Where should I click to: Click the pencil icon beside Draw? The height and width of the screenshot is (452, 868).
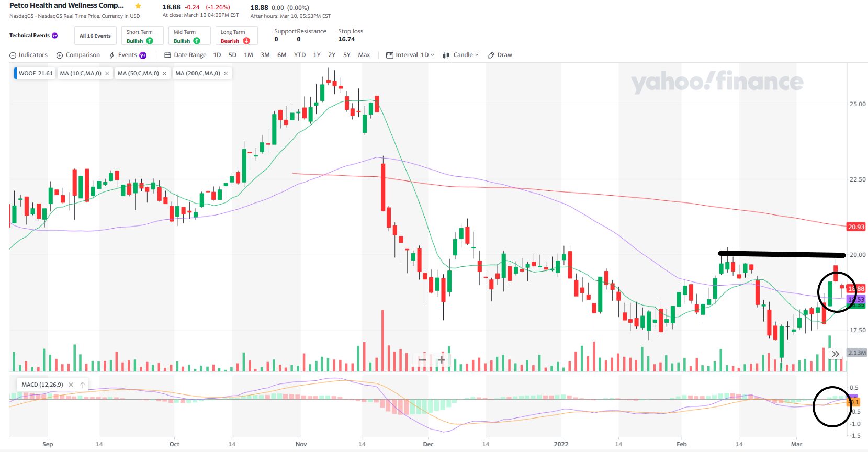pos(491,55)
